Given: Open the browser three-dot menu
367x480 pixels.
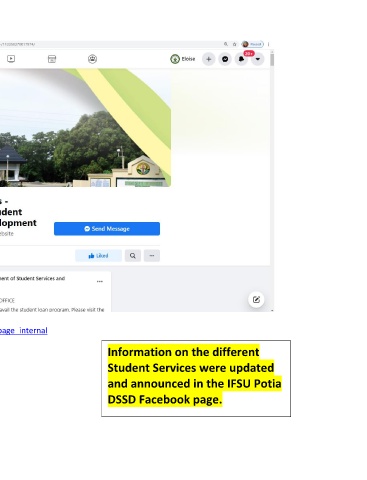Looking at the screenshot, I should [x=268, y=44].
